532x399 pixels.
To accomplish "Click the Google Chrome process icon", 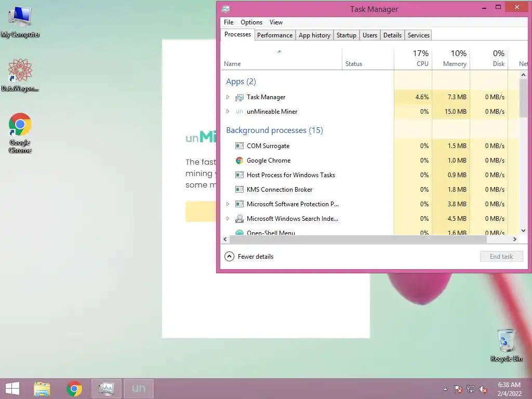I will click(240, 161).
